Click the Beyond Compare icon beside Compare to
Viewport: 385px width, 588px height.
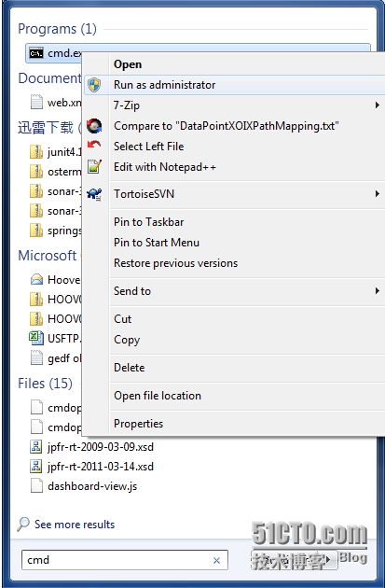[94, 126]
